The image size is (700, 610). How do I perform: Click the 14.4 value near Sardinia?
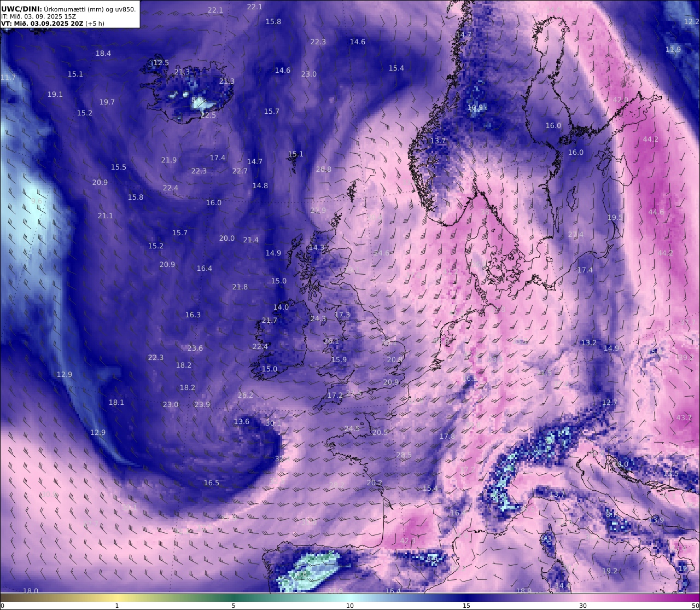tap(562, 585)
